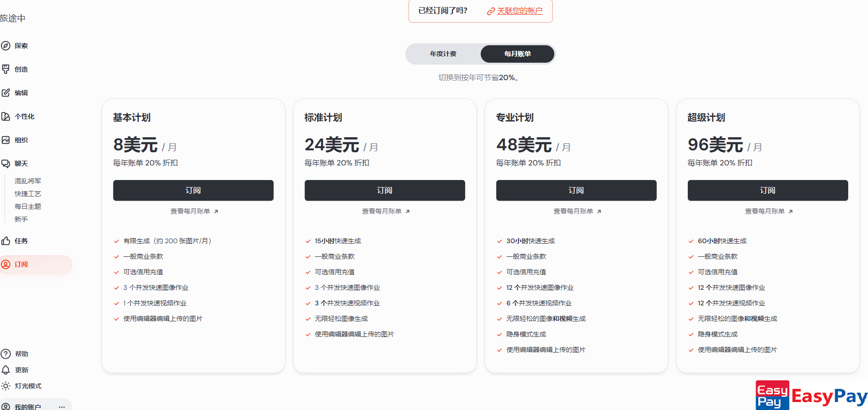Click the question mark 帮助 icon
Image resolution: width=868 pixels, height=410 pixels.
pos(6,354)
